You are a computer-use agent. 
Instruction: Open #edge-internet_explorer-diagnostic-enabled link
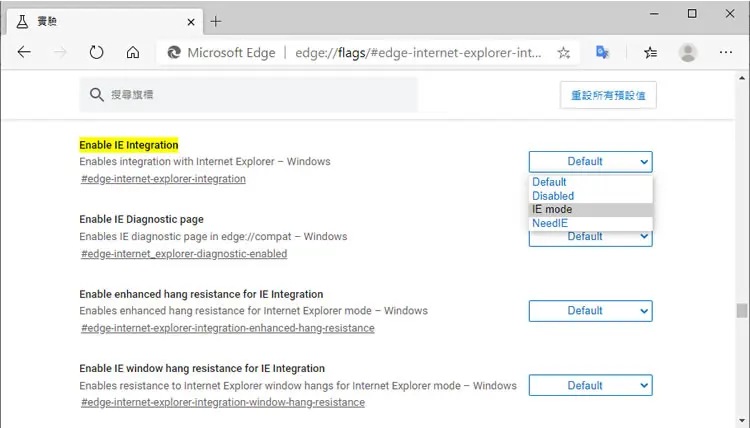click(x=184, y=254)
